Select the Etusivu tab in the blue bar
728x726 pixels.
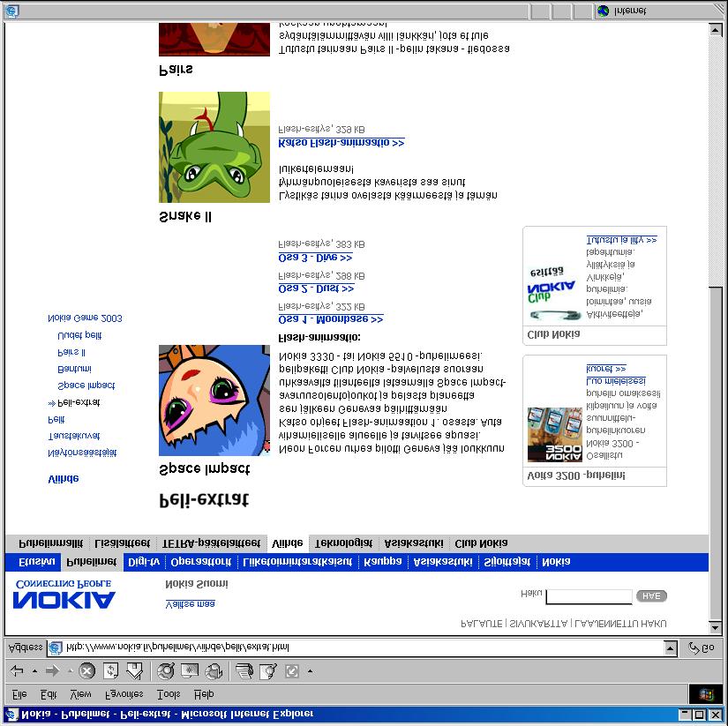(37, 562)
